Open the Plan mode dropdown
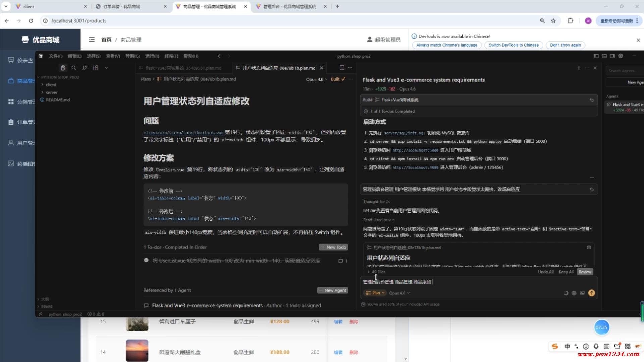This screenshot has width=644, height=362. [x=375, y=293]
